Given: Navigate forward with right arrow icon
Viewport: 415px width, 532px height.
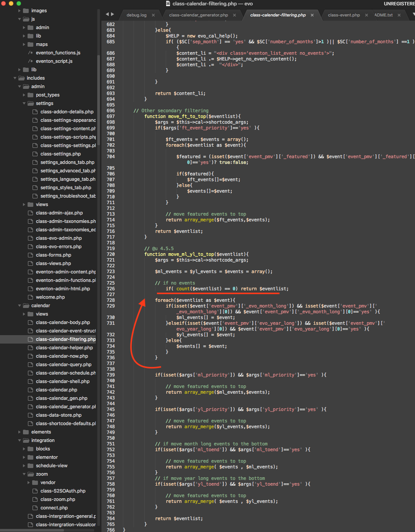Looking at the screenshot, I should coord(112,14).
